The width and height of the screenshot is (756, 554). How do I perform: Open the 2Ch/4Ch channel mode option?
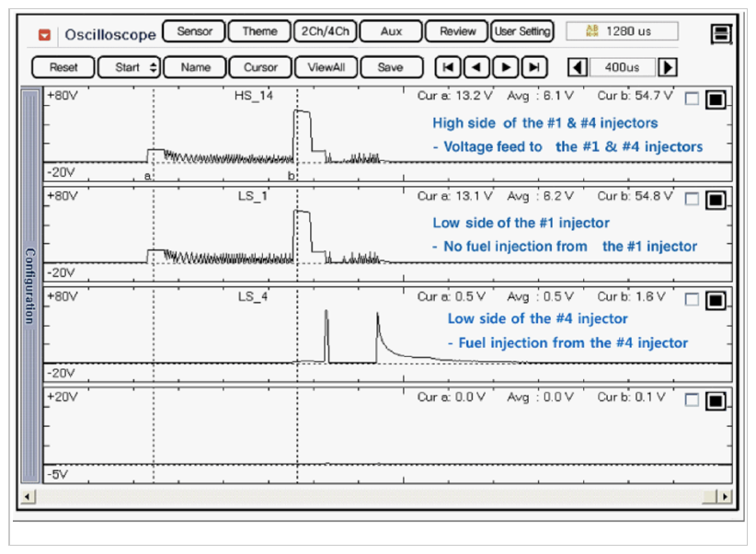click(x=326, y=31)
